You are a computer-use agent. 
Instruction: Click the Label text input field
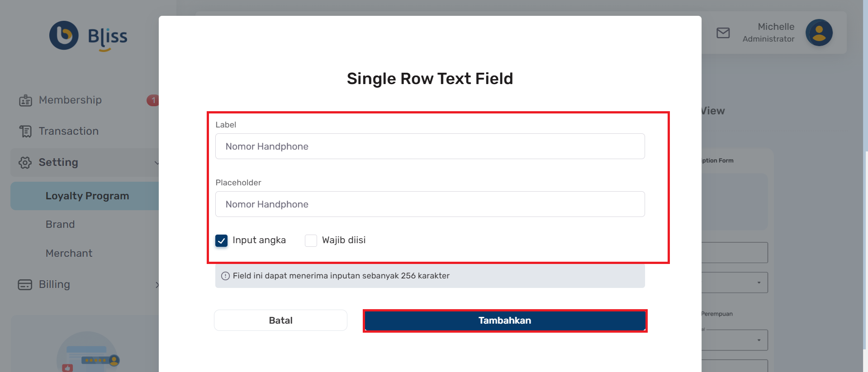430,146
